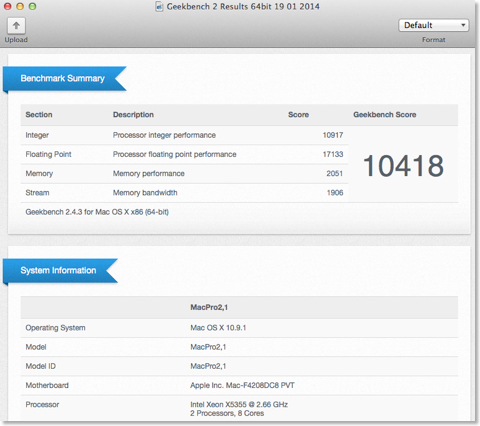480x426 pixels.
Task: Click 'Processor integer performance' description
Action: coord(164,135)
